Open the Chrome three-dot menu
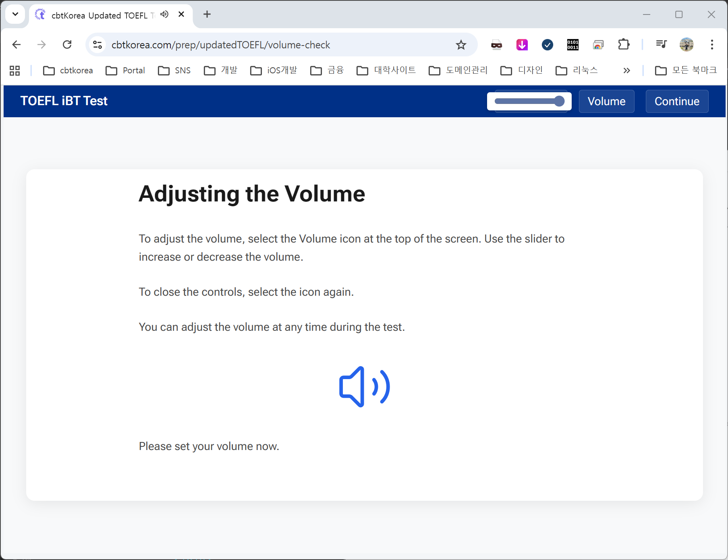 coord(712,45)
